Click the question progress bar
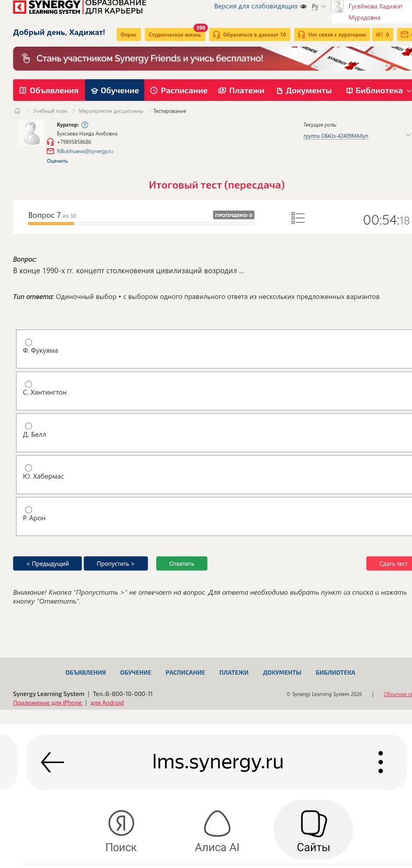Viewport: 412px width, 868px height. point(141,223)
